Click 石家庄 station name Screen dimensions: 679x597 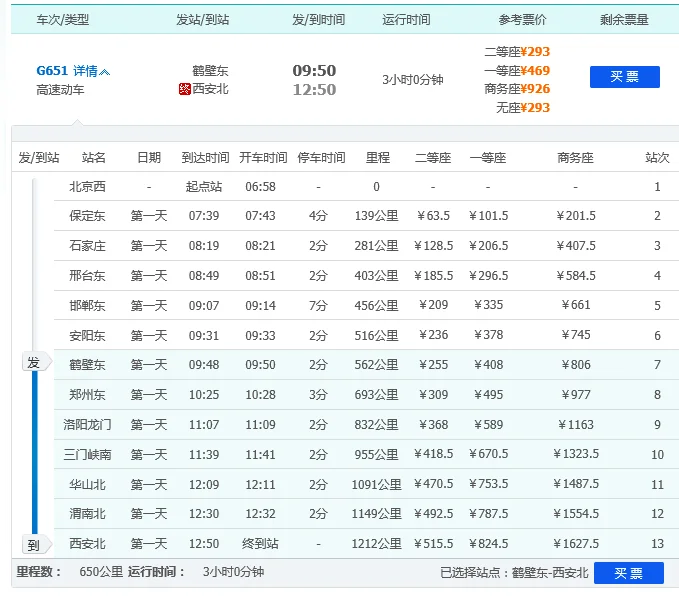point(87,246)
